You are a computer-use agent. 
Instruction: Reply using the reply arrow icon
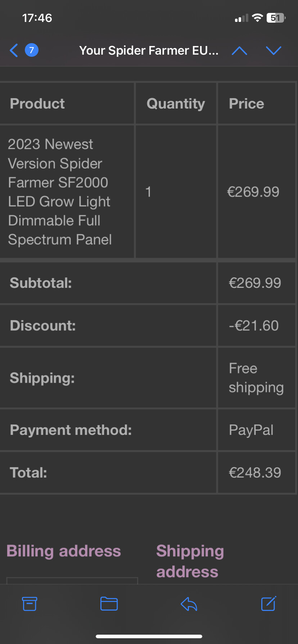189,604
